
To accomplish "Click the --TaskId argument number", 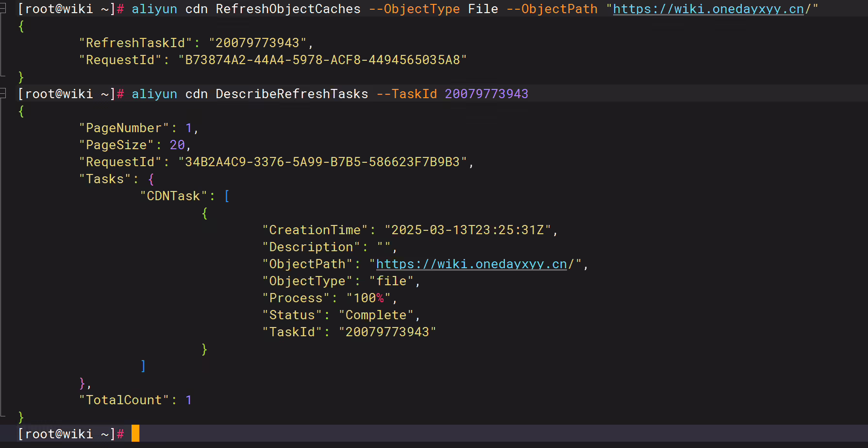I will coord(486,94).
